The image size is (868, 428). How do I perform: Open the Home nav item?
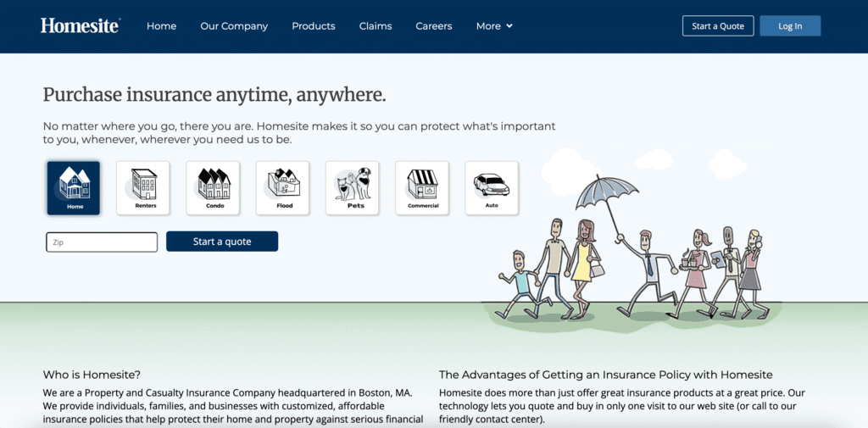click(x=162, y=26)
